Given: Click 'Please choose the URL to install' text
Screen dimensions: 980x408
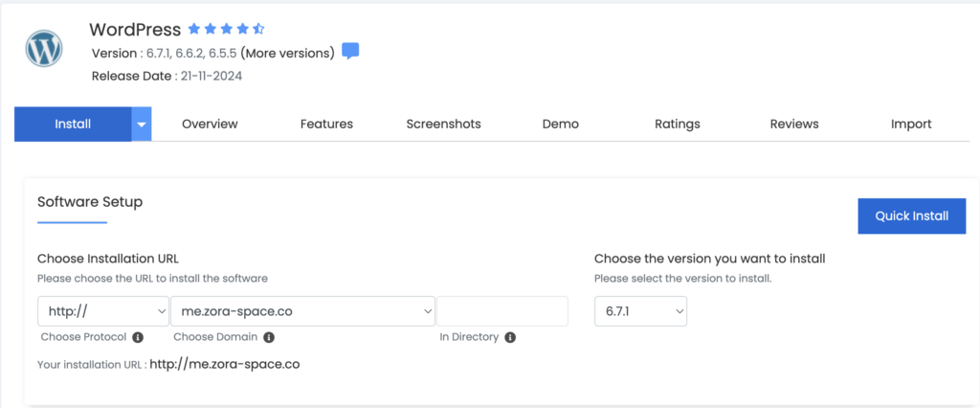Looking at the screenshot, I should click(x=152, y=278).
